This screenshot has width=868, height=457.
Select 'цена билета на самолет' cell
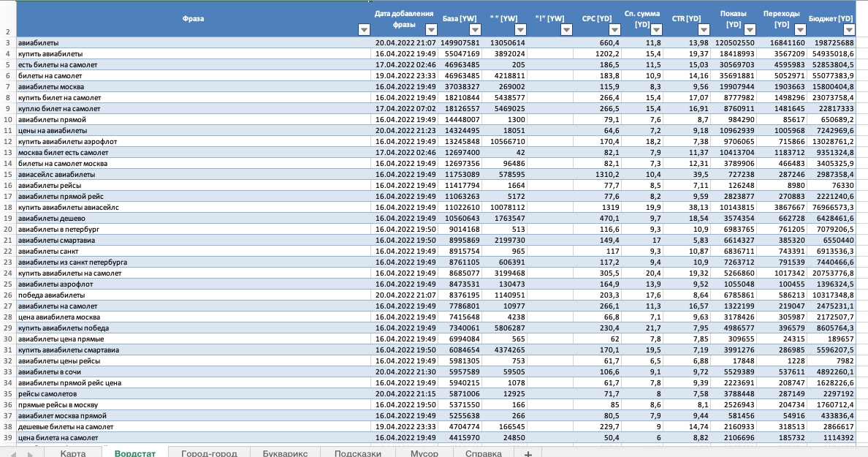193,437
